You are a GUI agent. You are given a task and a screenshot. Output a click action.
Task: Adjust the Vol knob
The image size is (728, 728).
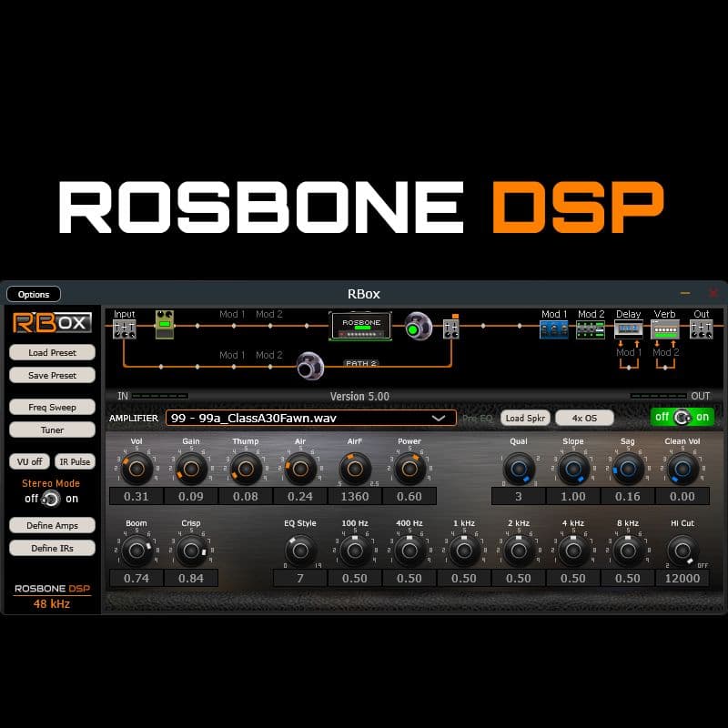tap(136, 469)
